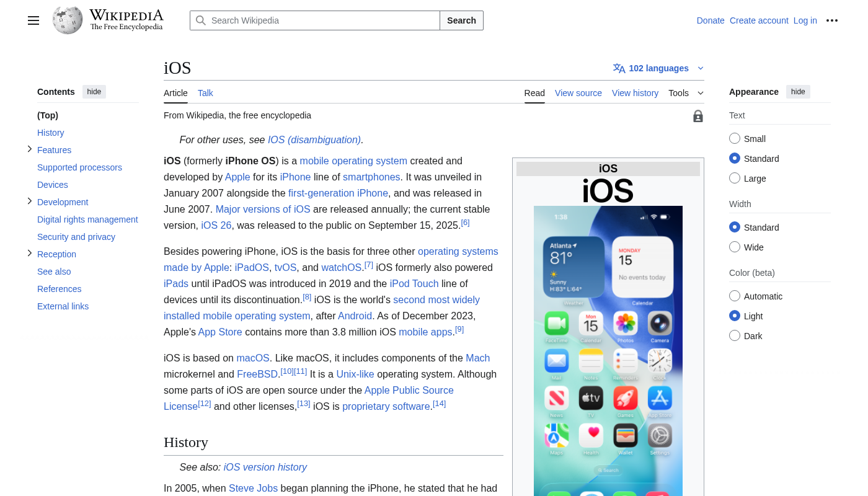This screenshot has height=496, width=868.
Task: Click the page protection padlock icon
Action: 697,116
